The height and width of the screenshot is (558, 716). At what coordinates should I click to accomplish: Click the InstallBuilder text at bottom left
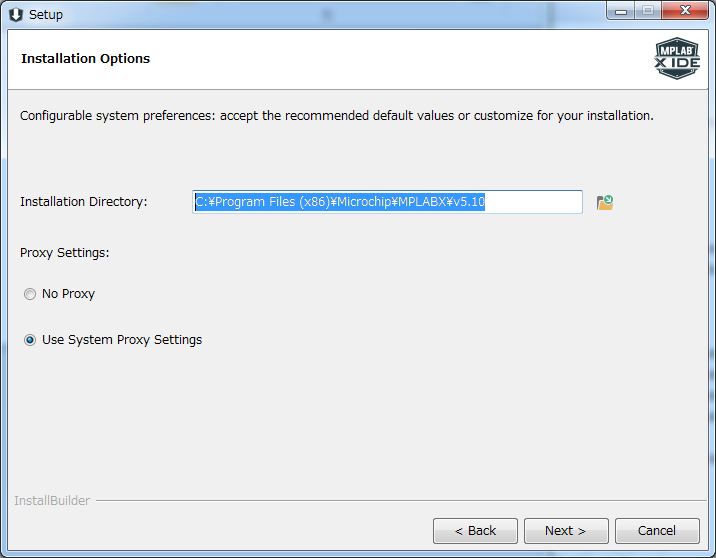click(52, 500)
